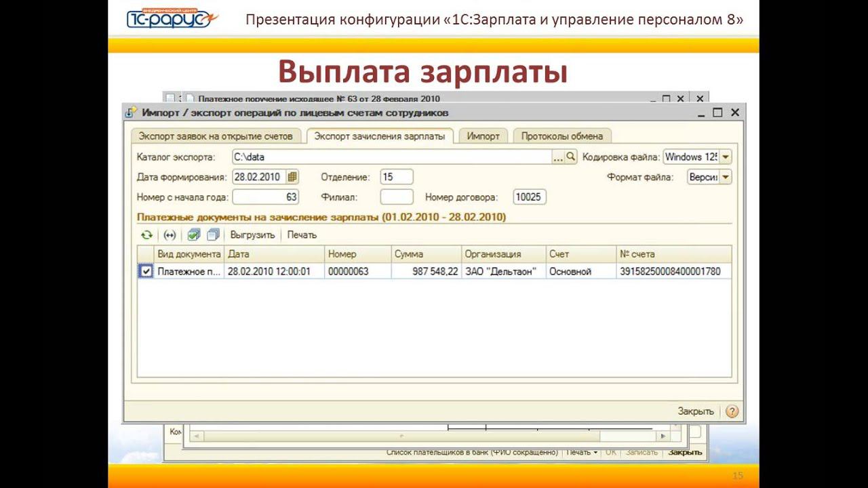Open the Импорт tab
The width and height of the screenshot is (868, 488).
[483, 136]
